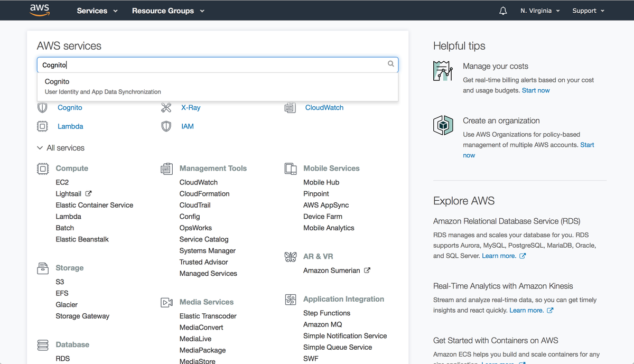Click the IAM shield icon
This screenshot has width=634, height=364.
[x=166, y=126]
